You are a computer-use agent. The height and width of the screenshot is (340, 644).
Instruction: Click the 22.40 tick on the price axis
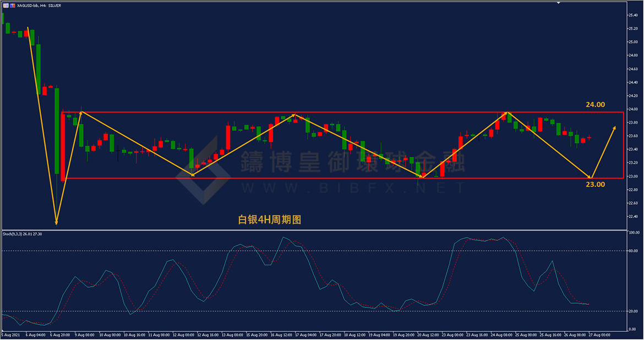(x=633, y=217)
